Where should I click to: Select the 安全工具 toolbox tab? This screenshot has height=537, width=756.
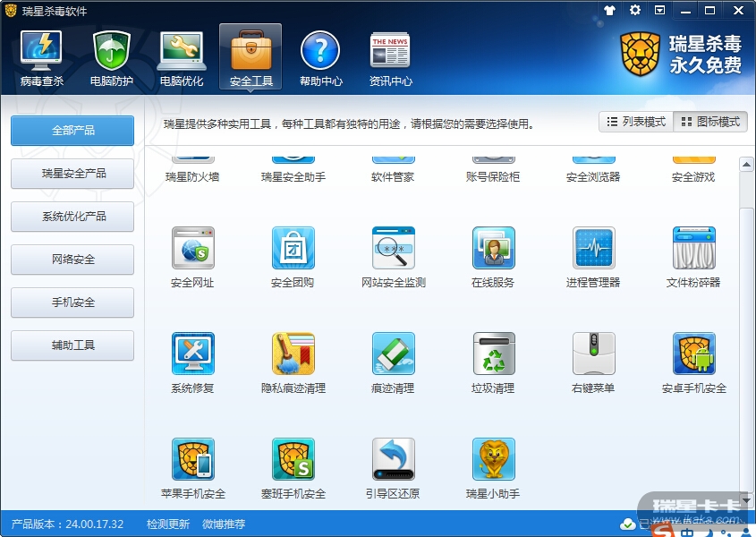(251, 57)
